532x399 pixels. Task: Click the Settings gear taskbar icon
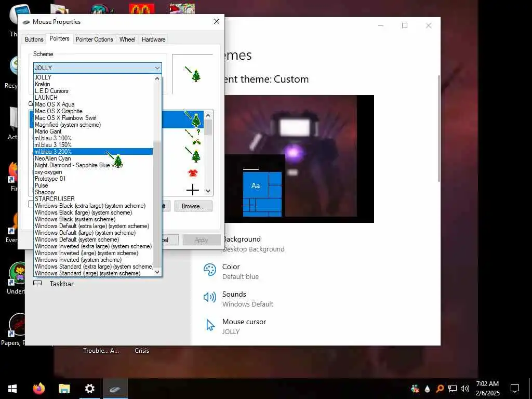(x=89, y=389)
